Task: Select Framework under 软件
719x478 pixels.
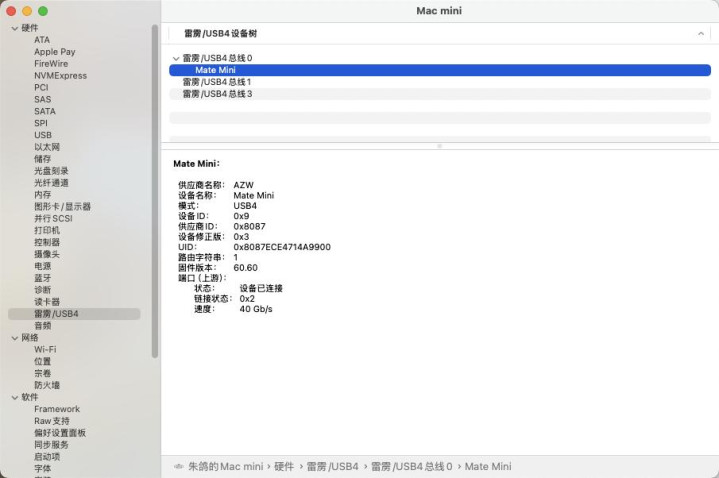Action: pyautogui.click(x=57, y=409)
